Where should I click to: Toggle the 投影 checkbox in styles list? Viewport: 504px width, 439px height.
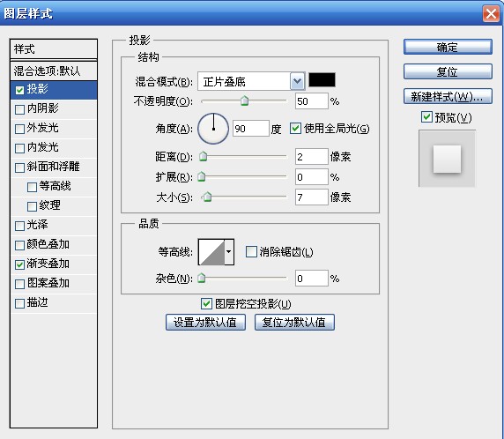pyautogui.click(x=19, y=90)
